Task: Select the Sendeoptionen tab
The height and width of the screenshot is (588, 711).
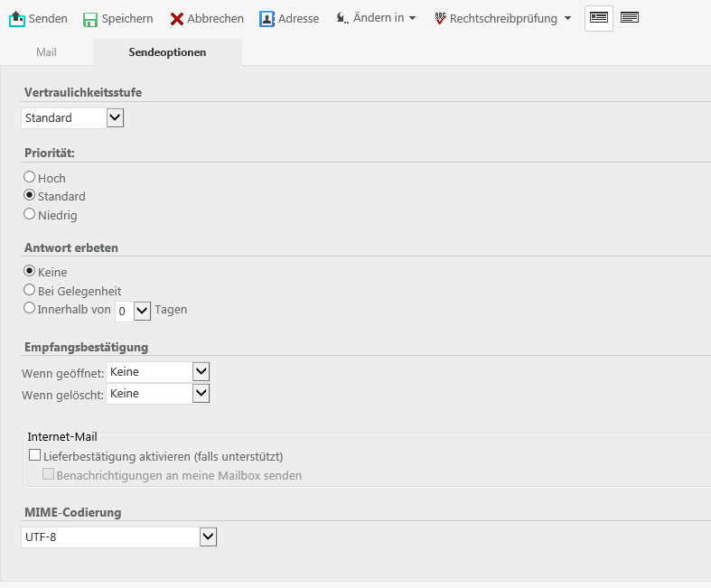Action: coord(167,52)
